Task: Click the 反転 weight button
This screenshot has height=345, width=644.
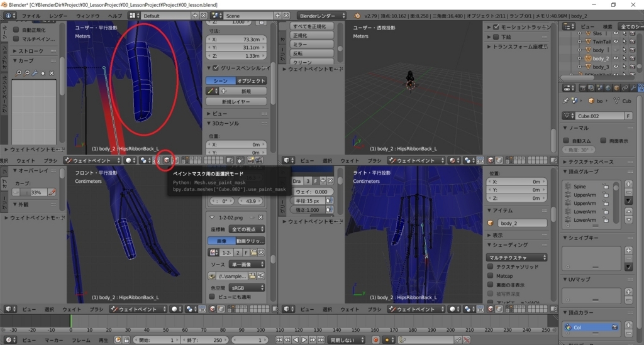Action: coord(312,53)
